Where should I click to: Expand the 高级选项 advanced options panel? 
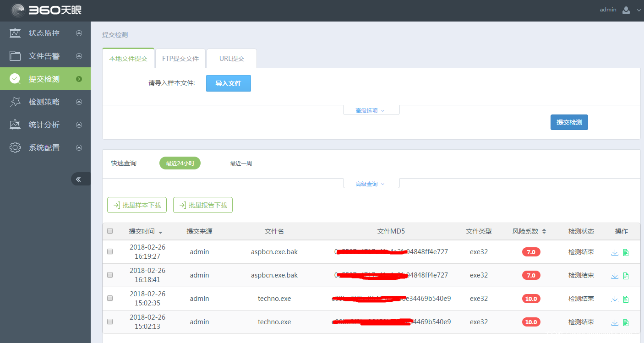click(x=371, y=110)
